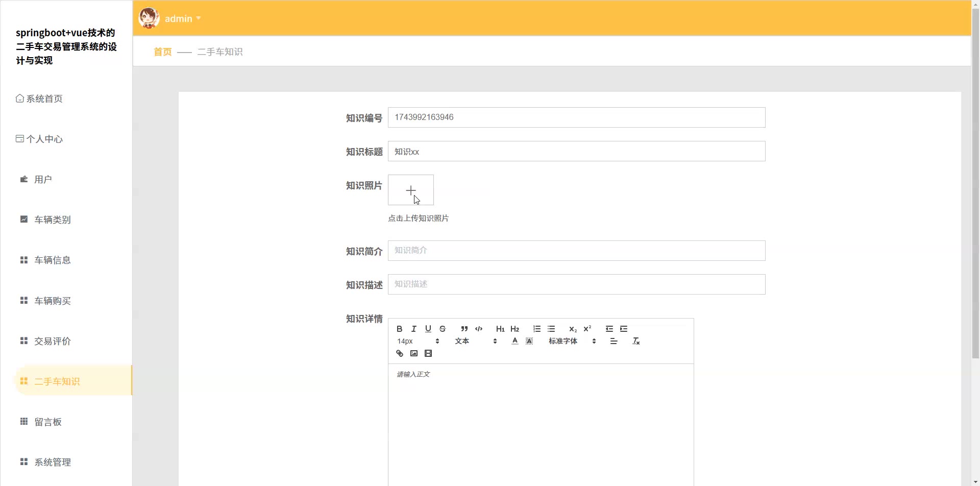
Task: Open 留言板 in the sidebar
Action: click(47, 422)
